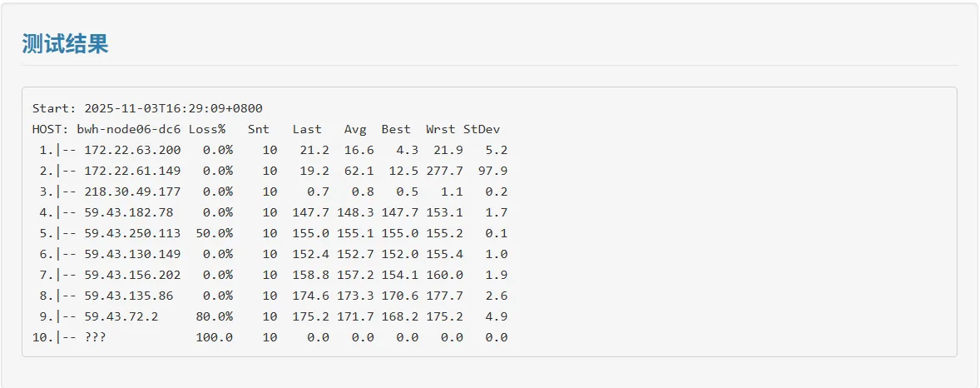Click the 59.43.182.78 hop address
980x388 pixels.
tap(129, 212)
